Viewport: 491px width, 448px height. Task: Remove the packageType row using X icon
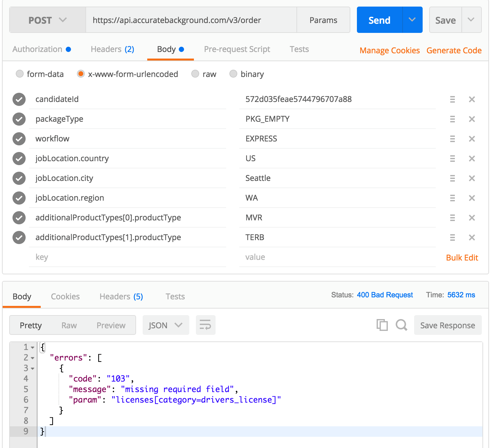click(x=472, y=119)
